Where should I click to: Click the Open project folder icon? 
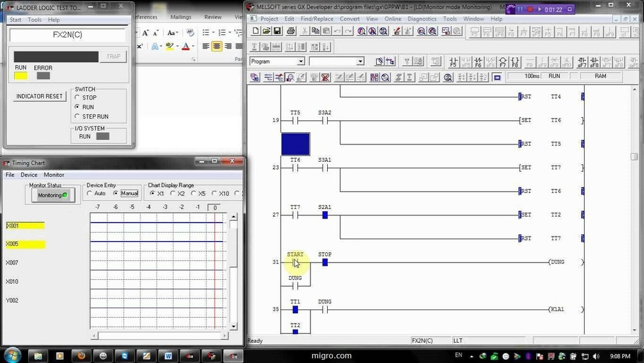pyautogui.click(x=267, y=31)
